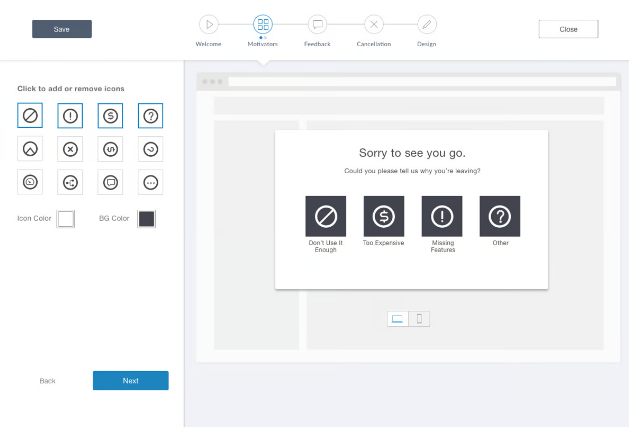Jump to the Cancellation step
The height and width of the screenshot is (427, 629).
click(x=374, y=24)
